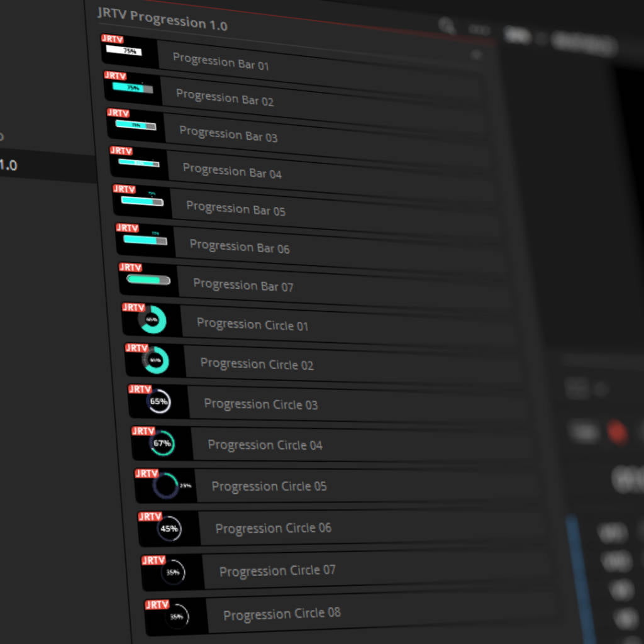Click the 'Progression Bar 01' label
The width and height of the screenshot is (644, 644).
tap(221, 61)
